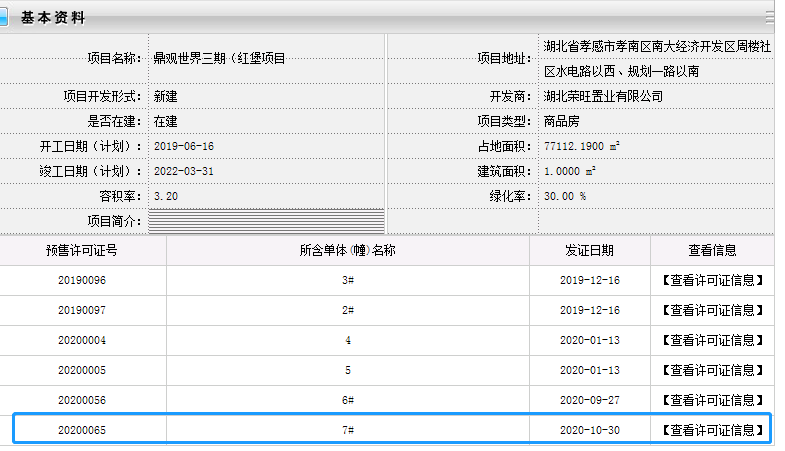Open 查看许可证信息 for permit 20190097
785x451 pixels.
[711, 311]
